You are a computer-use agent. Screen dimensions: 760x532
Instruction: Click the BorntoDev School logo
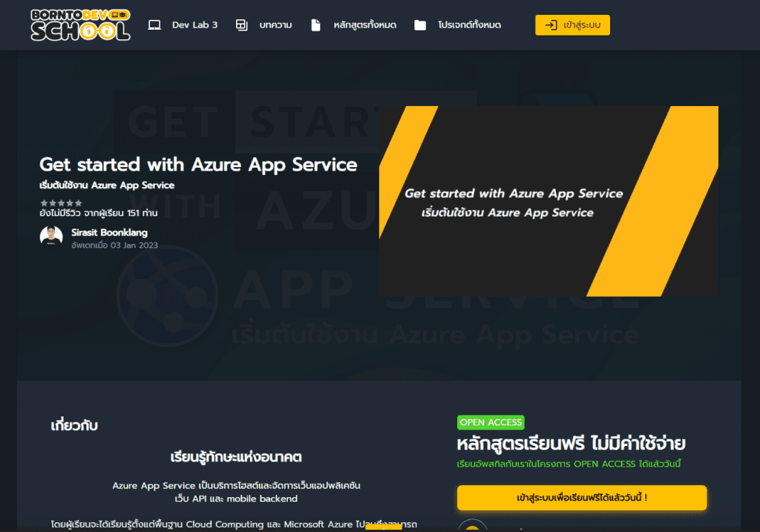80,24
